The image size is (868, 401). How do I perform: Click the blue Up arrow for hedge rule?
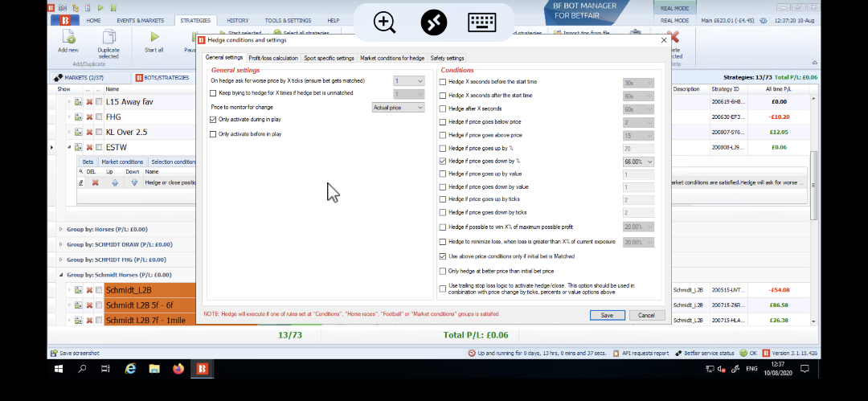coord(115,182)
